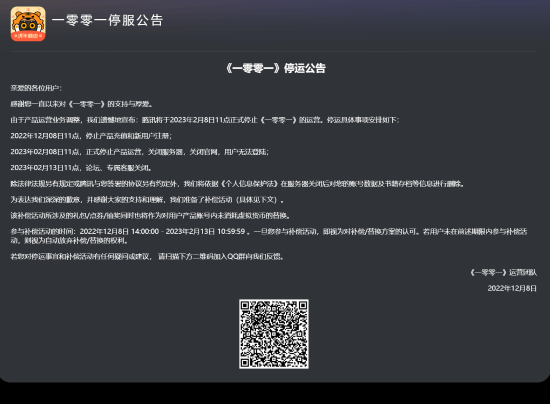The image size is (550, 404).
Task: Click the tiger app logo icon
Action: [x=28, y=24]
